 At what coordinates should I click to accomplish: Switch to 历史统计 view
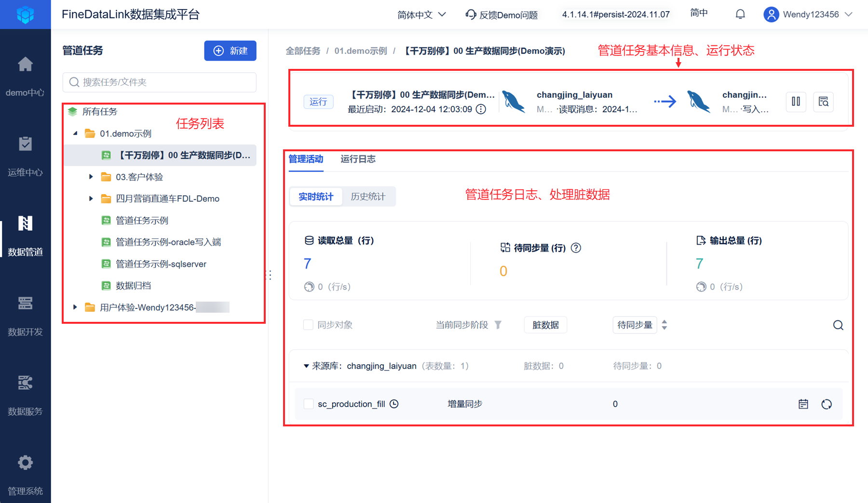pyautogui.click(x=368, y=197)
